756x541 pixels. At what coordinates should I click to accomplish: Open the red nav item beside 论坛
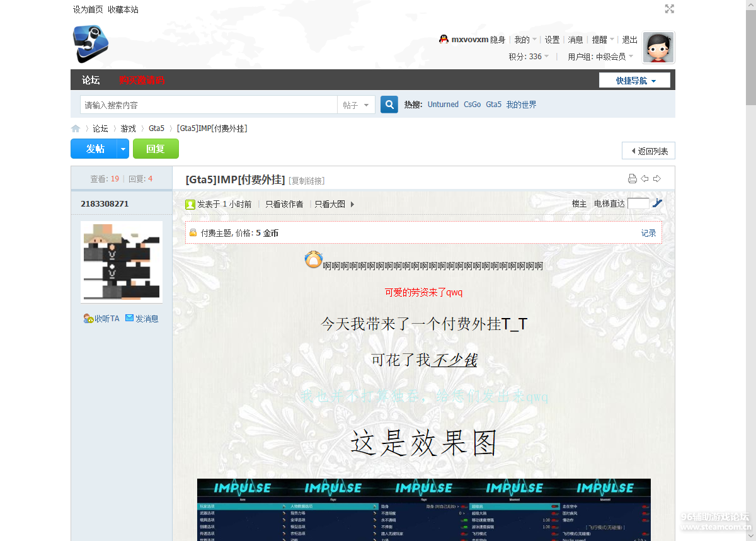pos(142,80)
